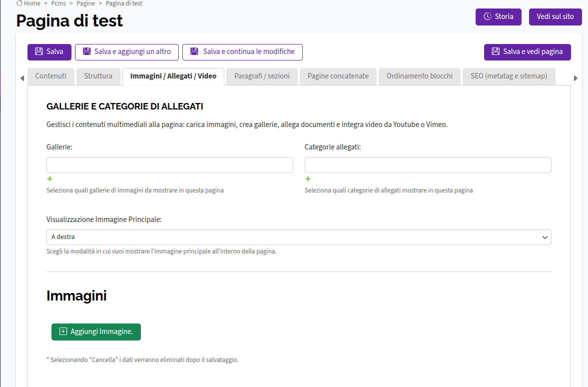This screenshot has height=387, width=588.
Task: Focus the Gallerie input field
Action: point(169,165)
